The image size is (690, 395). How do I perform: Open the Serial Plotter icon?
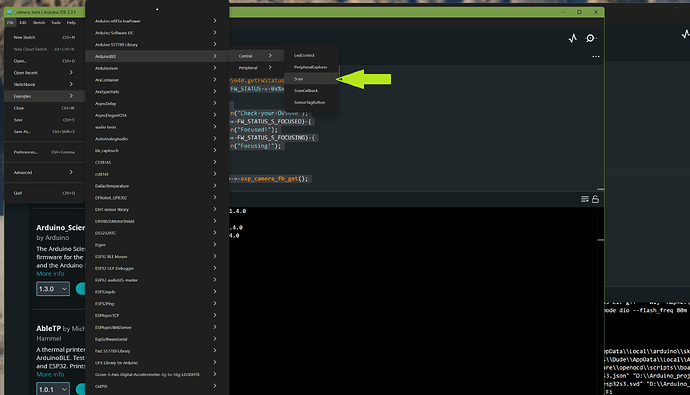point(573,38)
